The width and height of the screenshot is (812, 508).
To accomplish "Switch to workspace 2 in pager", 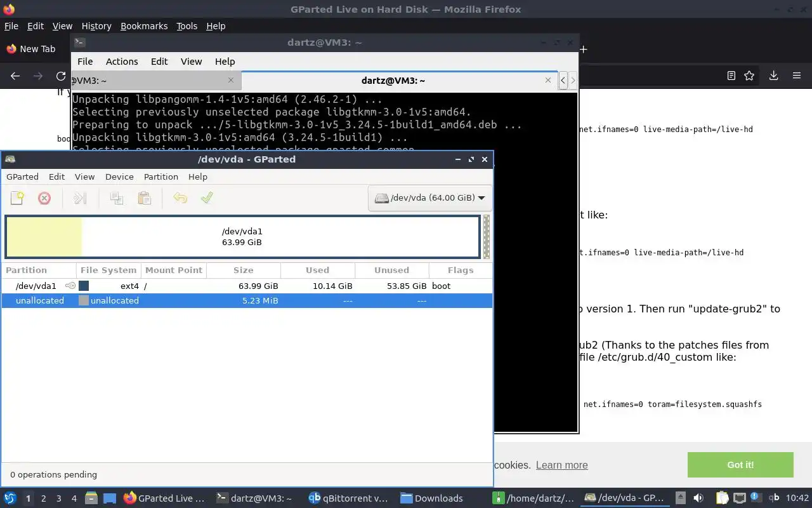I will tap(44, 498).
